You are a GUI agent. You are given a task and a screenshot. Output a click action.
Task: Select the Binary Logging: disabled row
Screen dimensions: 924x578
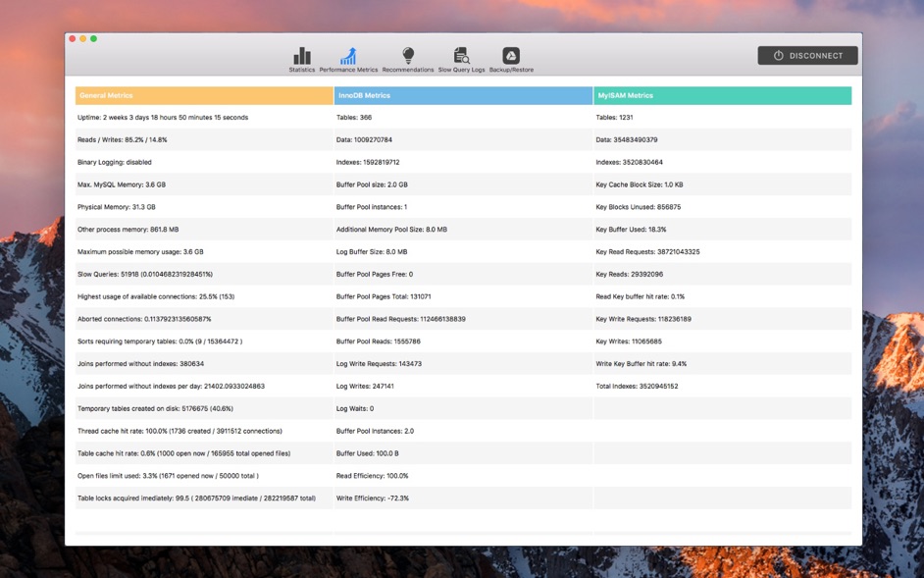[x=204, y=162]
